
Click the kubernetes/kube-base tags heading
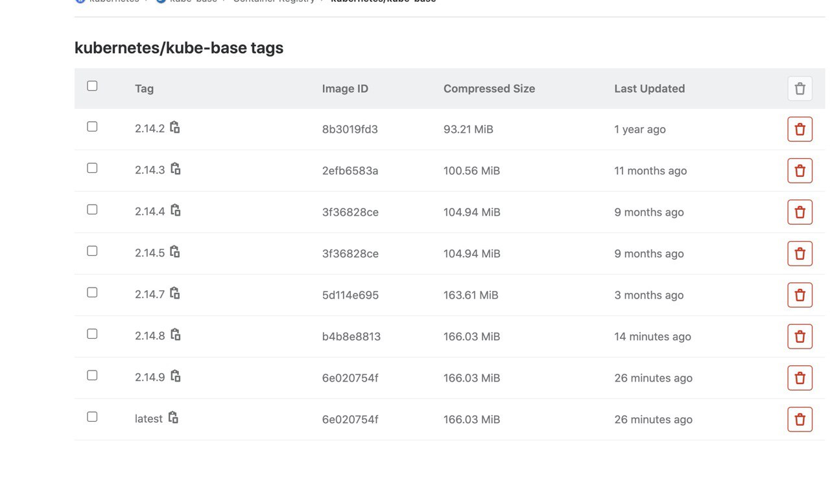coord(179,48)
